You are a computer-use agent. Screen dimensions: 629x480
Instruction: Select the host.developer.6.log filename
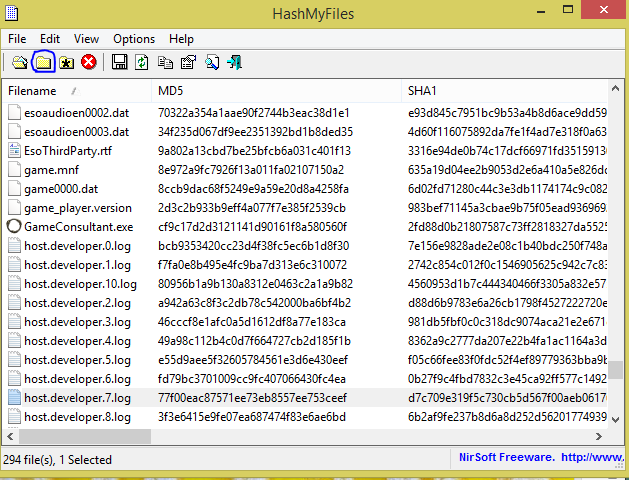click(x=77, y=379)
